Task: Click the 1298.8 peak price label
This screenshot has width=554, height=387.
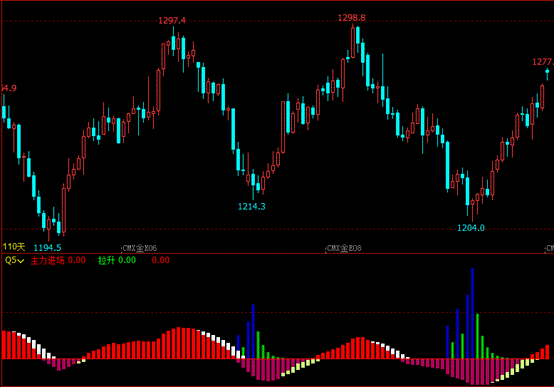Action: (352, 18)
